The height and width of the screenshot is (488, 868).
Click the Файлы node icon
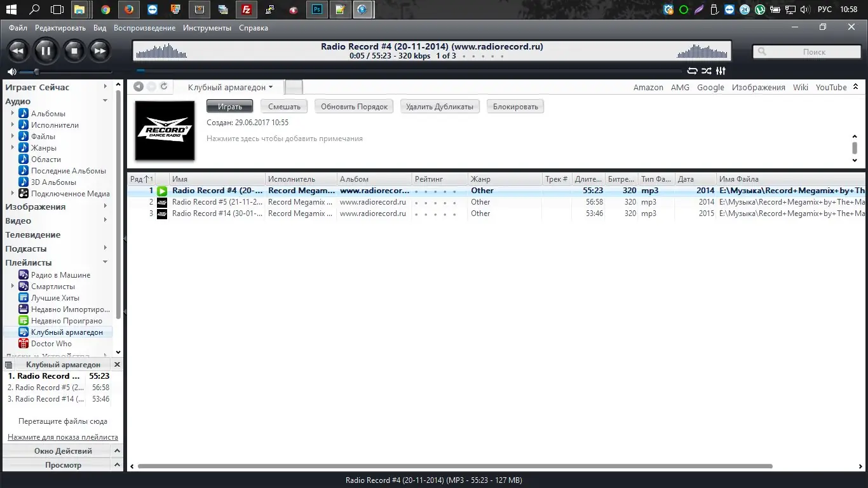pos(24,137)
